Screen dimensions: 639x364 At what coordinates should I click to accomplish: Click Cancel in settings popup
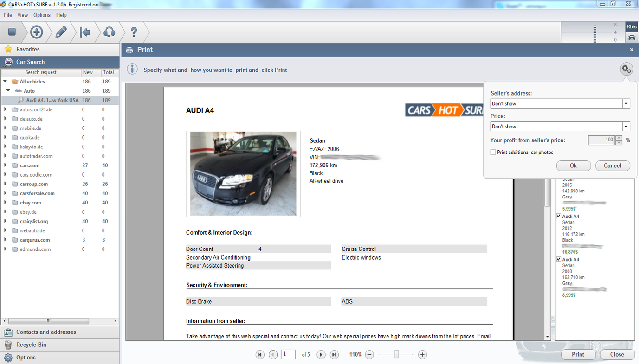[613, 166]
